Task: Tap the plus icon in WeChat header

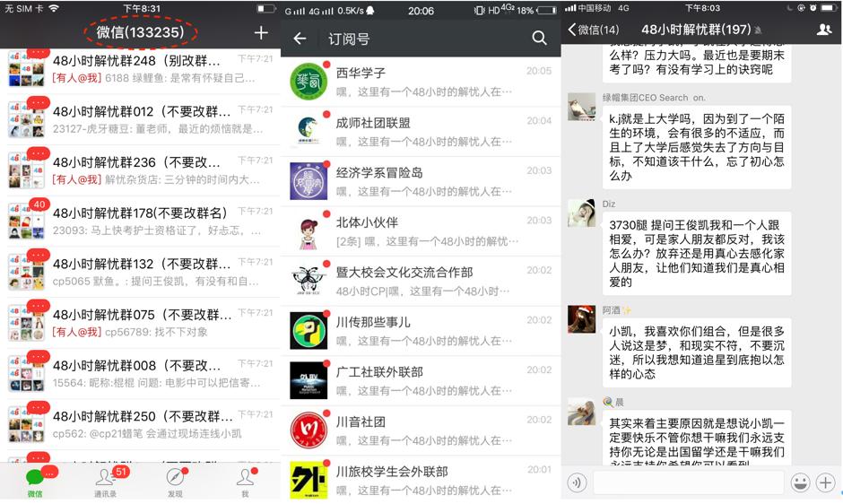Action: pyautogui.click(x=261, y=33)
